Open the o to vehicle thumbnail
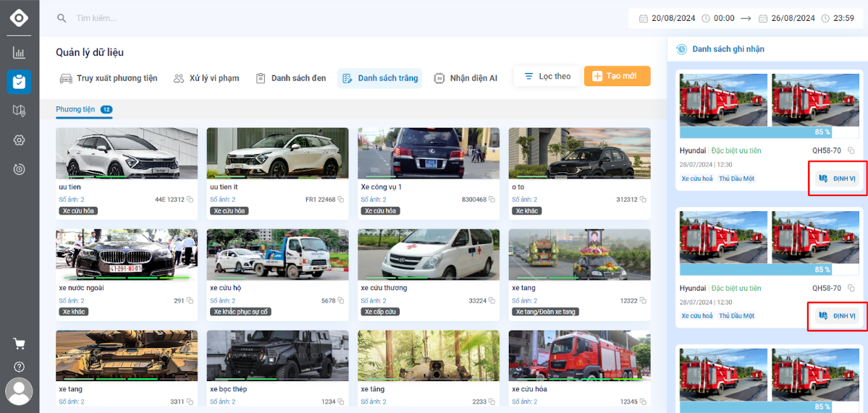Screen dimensions: 868x413 click(x=580, y=153)
